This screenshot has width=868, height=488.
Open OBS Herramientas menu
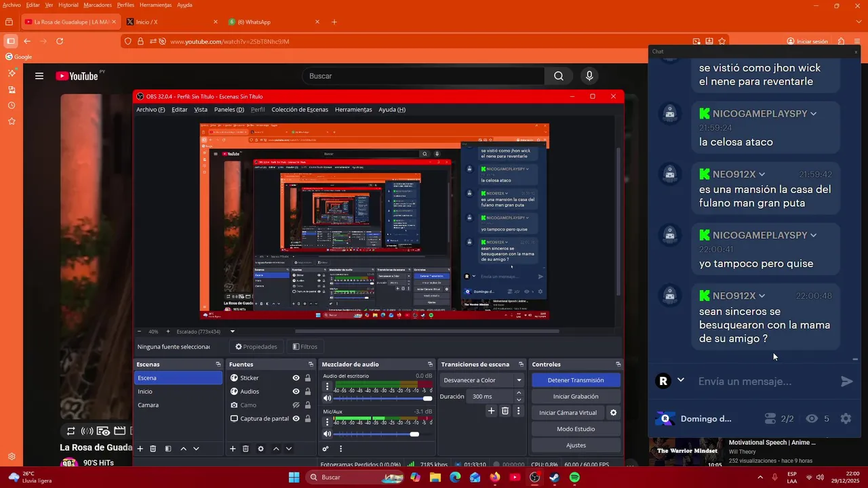point(353,110)
